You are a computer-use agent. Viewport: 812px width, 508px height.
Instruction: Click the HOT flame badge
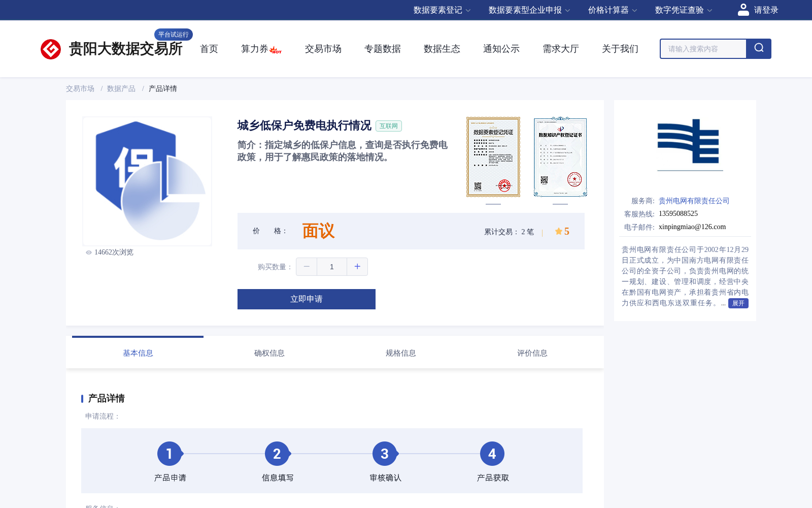point(276,50)
